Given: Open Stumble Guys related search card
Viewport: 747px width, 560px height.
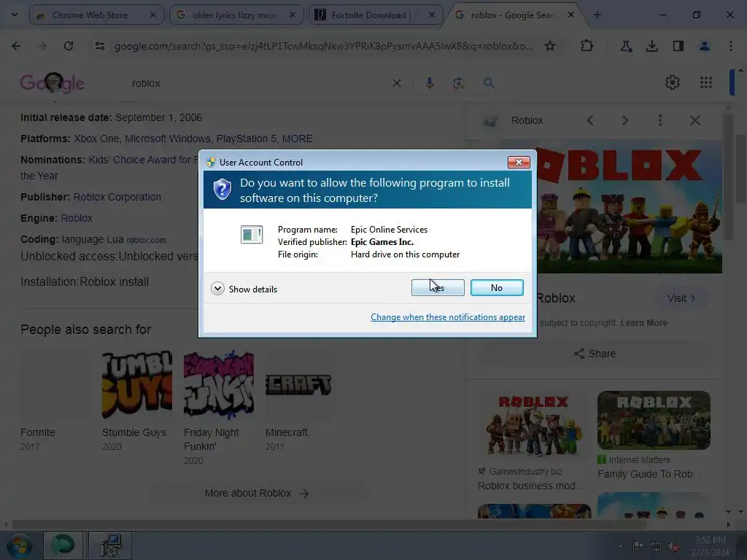Looking at the screenshot, I should (x=136, y=402).
